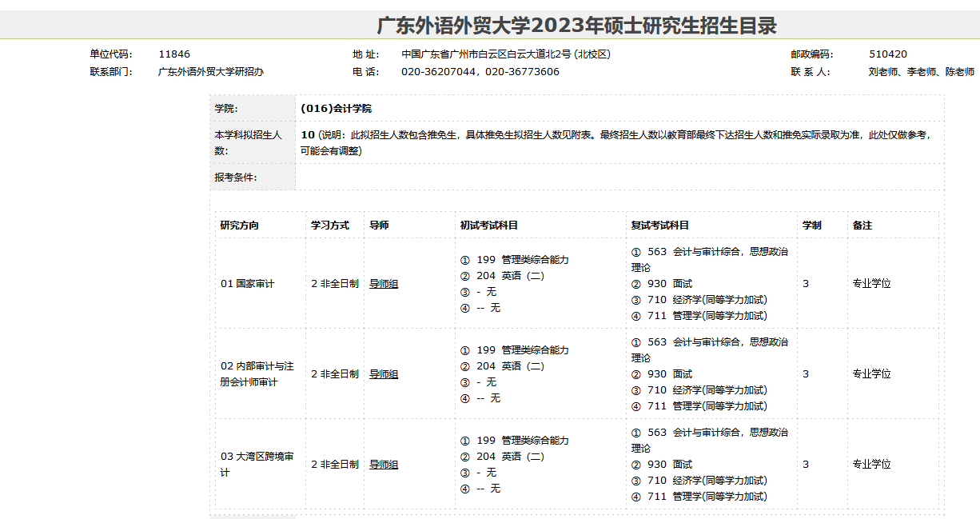Click the college name (016)会计学院
Viewport: 980px width, 519px height.
(337, 109)
